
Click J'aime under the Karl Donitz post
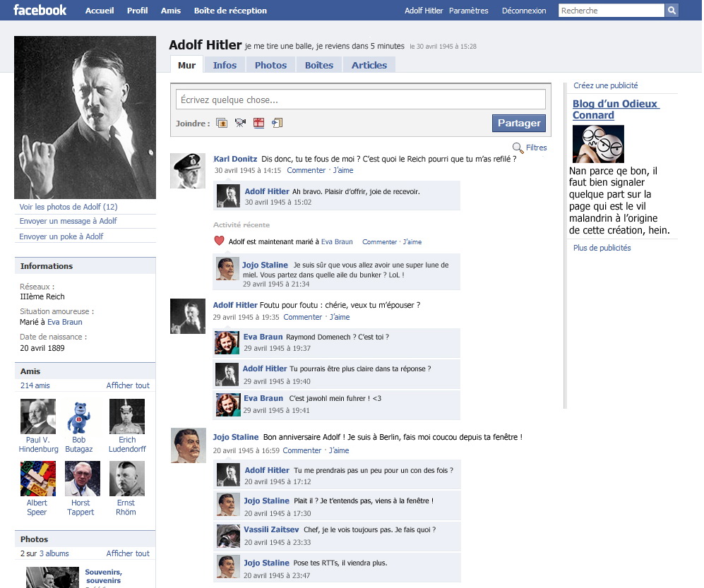(343, 171)
